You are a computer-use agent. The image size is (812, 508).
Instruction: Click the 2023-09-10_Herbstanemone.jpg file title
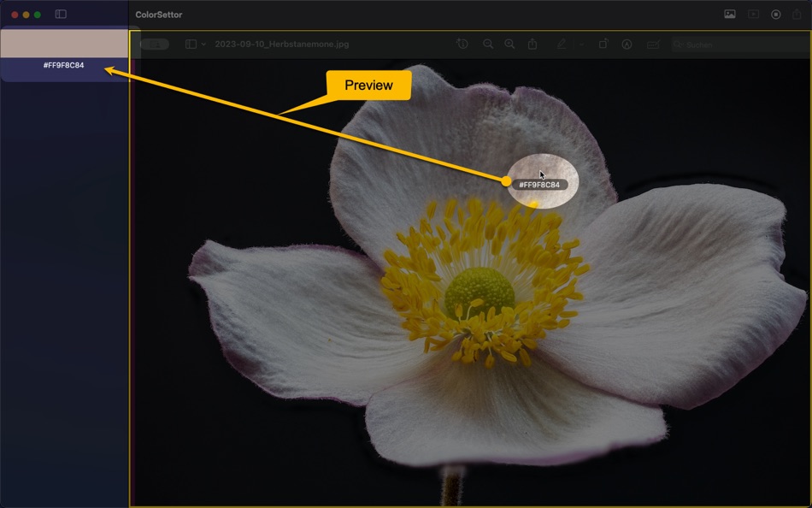click(282, 44)
